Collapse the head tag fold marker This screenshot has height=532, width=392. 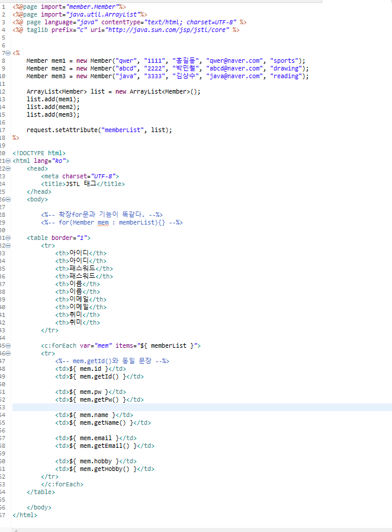pos(8,169)
